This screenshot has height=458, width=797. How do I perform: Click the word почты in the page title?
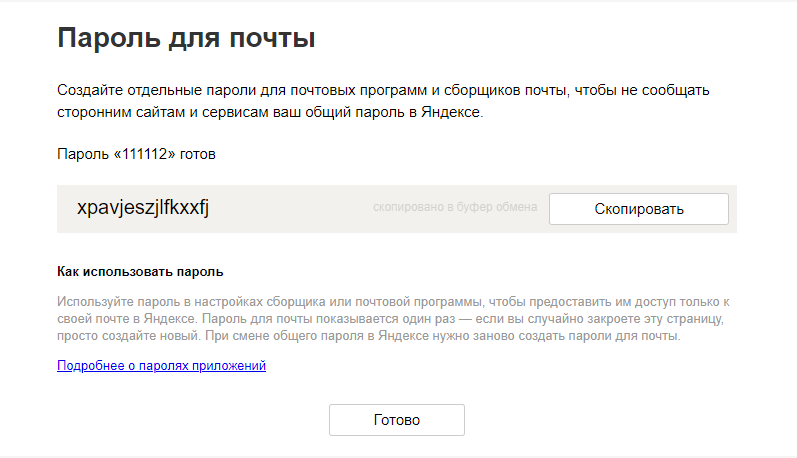pyautogui.click(x=272, y=39)
